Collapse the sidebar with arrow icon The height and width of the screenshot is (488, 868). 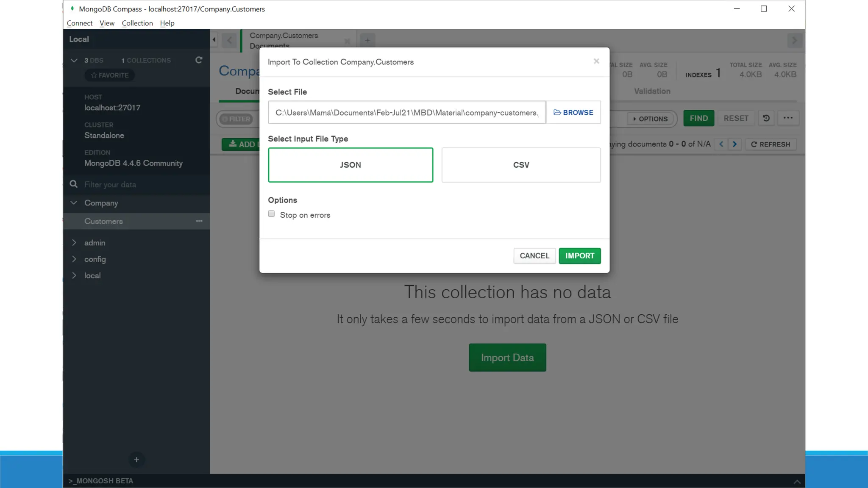pos(214,40)
